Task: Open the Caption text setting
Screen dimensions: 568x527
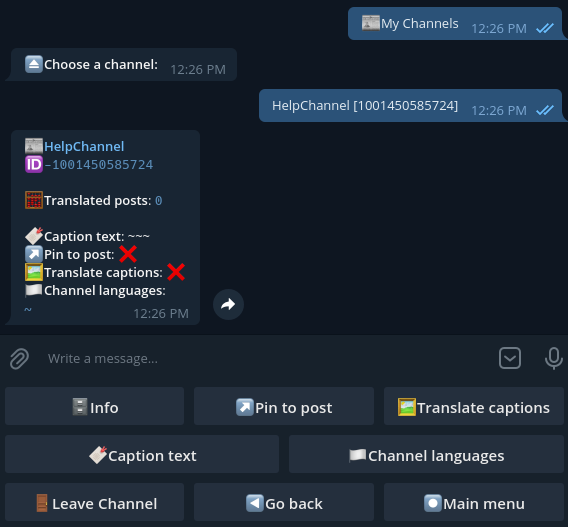Action: click(x=142, y=454)
